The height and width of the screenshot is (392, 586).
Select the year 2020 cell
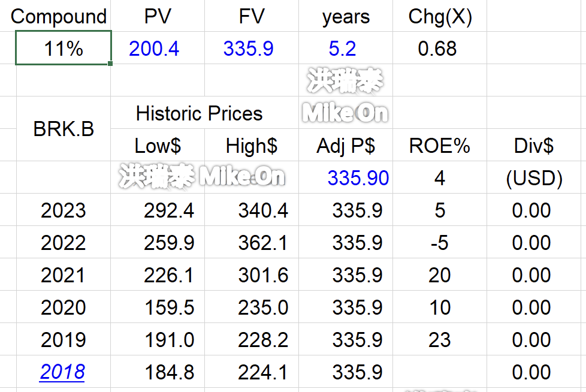pyautogui.click(x=63, y=307)
